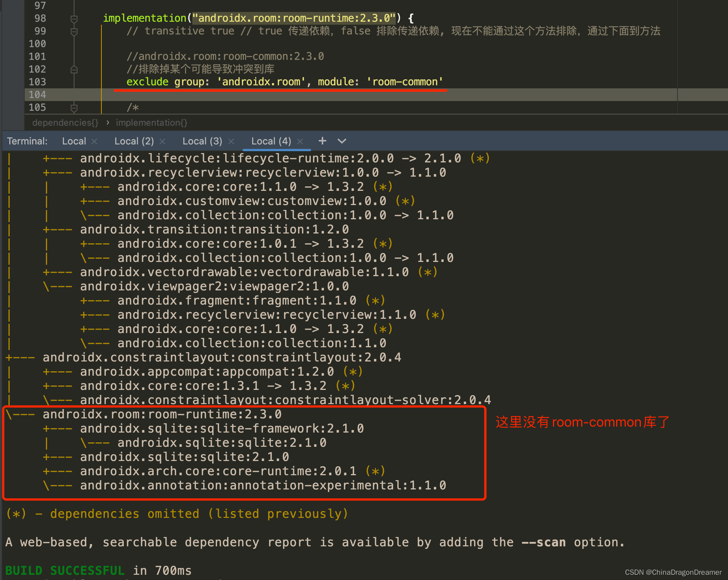Close the Local (4) terminal tab

[300, 141]
